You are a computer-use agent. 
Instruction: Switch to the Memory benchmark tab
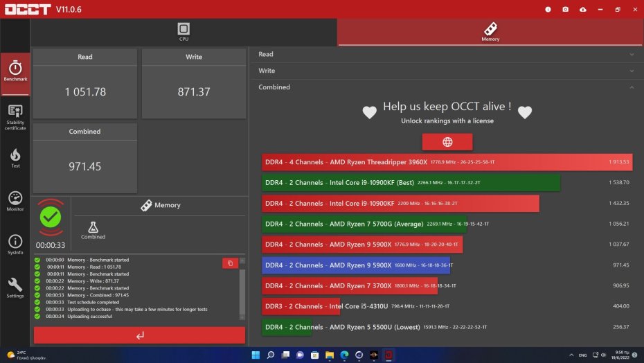(x=490, y=32)
